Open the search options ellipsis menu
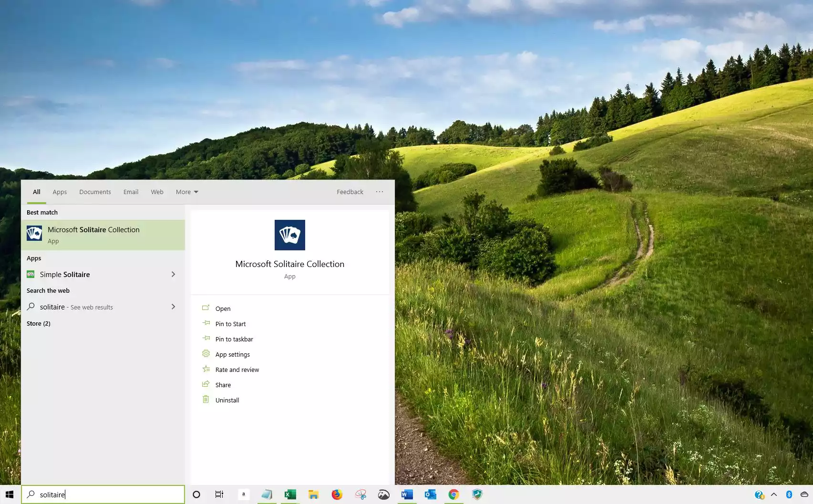The width and height of the screenshot is (813, 504). coord(380,192)
